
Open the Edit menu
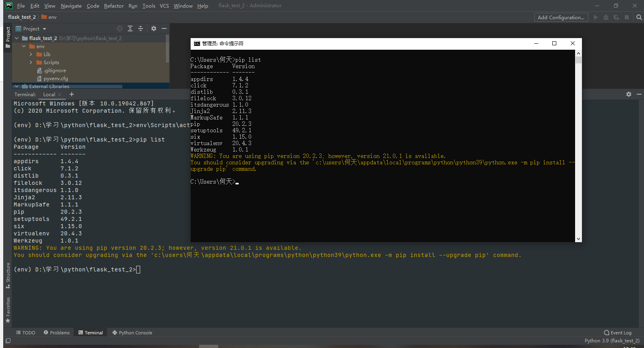click(35, 6)
